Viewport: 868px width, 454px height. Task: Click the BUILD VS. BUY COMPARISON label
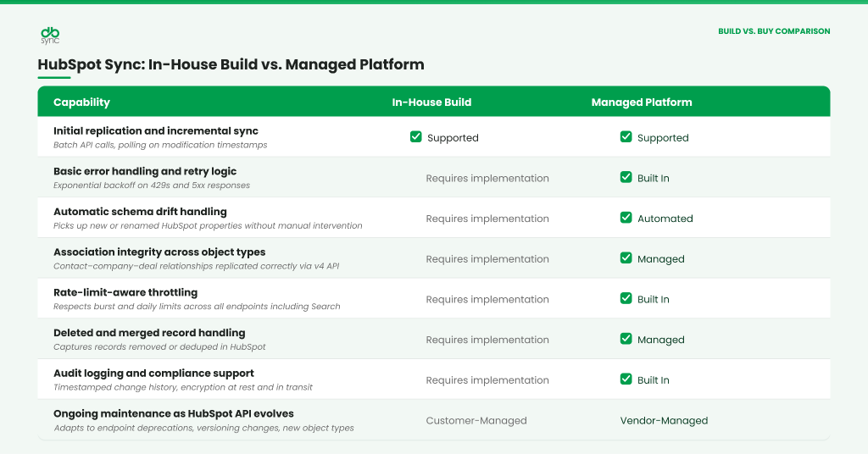(774, 31)
